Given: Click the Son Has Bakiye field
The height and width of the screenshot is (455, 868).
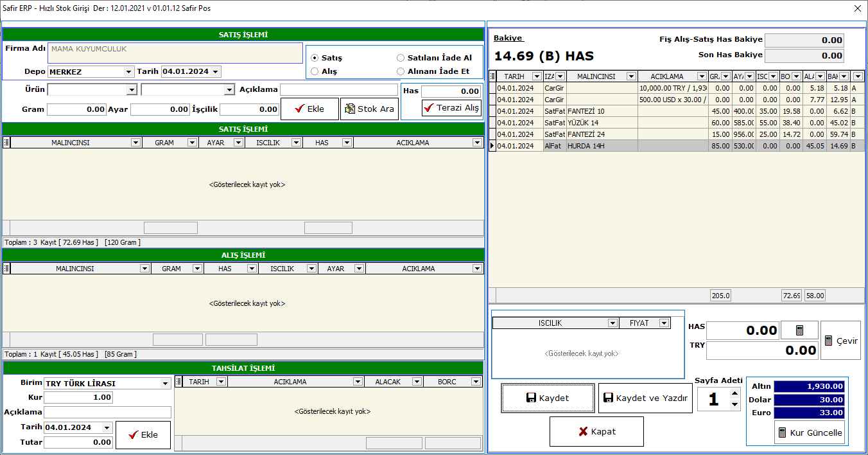Looking at the screenshot, I should coord(804,55).
